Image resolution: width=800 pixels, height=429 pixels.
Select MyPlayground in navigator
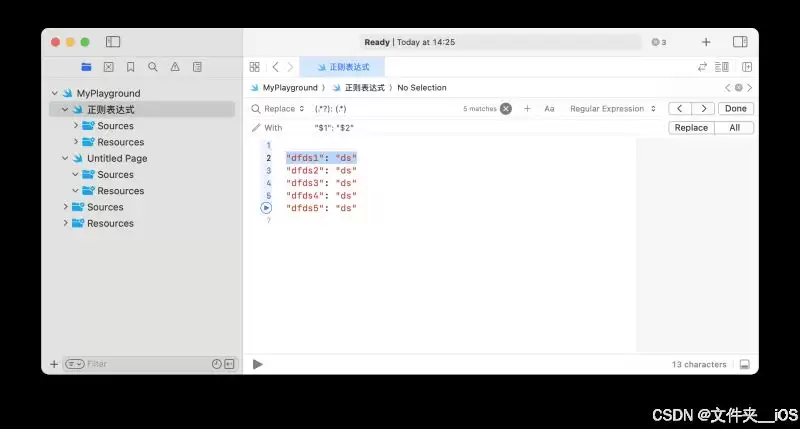108,93
